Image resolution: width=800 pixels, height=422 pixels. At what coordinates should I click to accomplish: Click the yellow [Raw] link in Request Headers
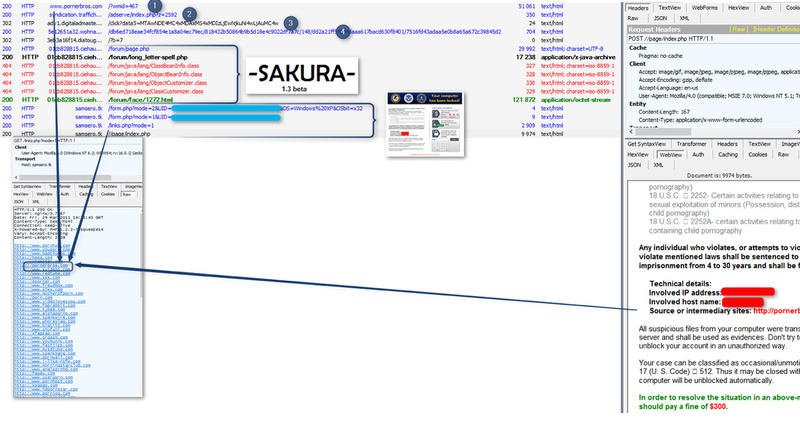738,29
